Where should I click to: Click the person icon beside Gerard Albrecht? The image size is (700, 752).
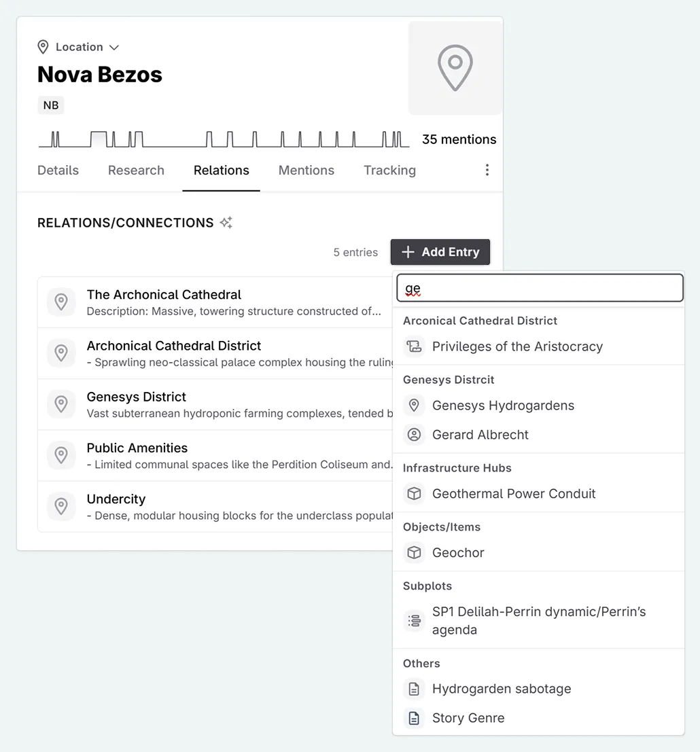click(414, 435)
